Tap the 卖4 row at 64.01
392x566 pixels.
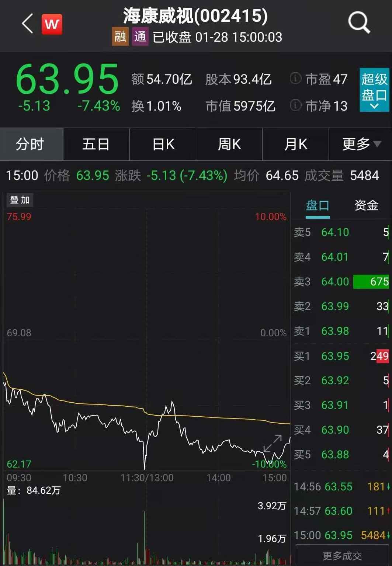click(x=341, y=257)
